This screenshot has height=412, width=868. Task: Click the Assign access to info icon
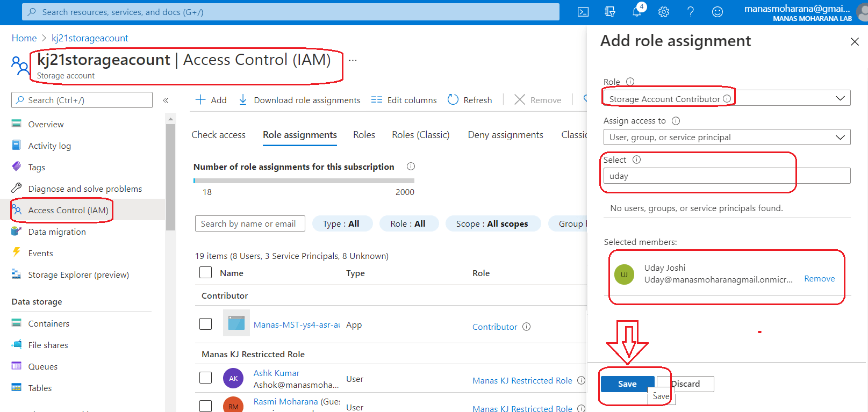[x=676, y=121]
